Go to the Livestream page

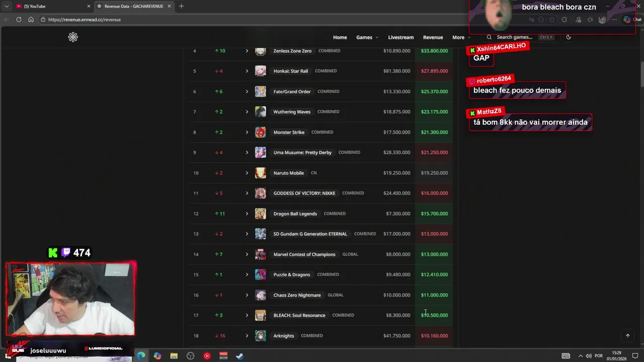tap(401, 37)
